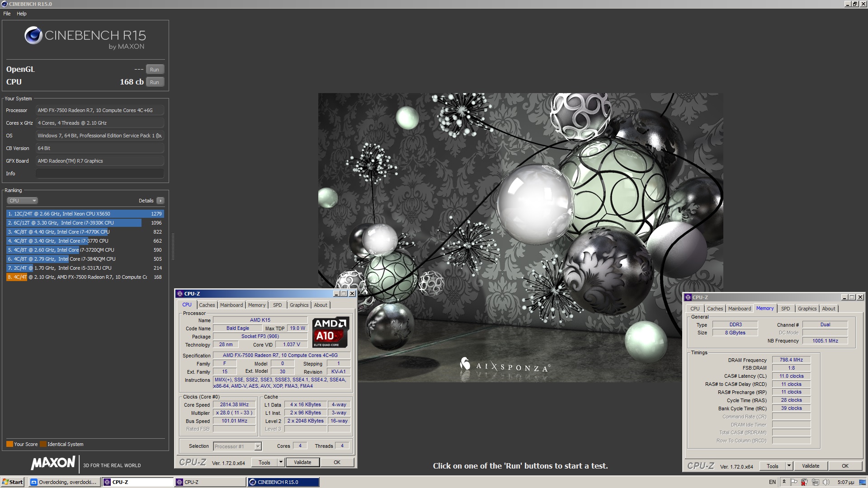Activate first CPU-Z taskbar button
The image size is (868, 488).
click(x=138, y=482)
